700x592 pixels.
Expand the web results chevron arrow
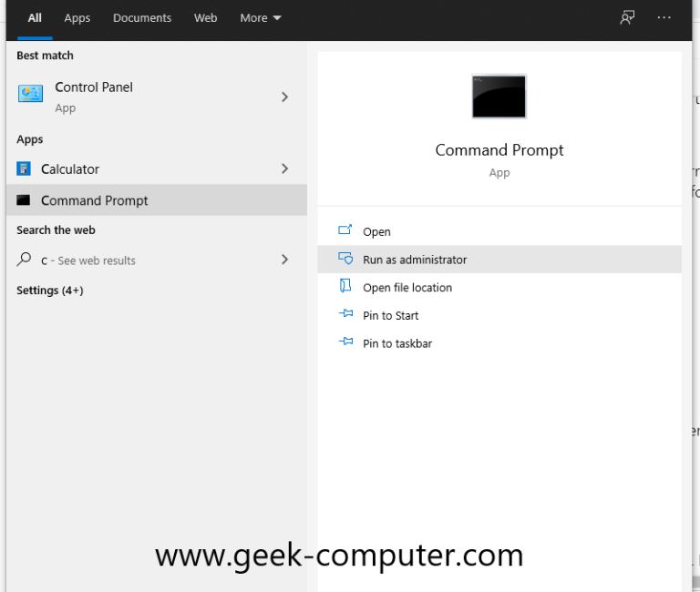[284, 260]
